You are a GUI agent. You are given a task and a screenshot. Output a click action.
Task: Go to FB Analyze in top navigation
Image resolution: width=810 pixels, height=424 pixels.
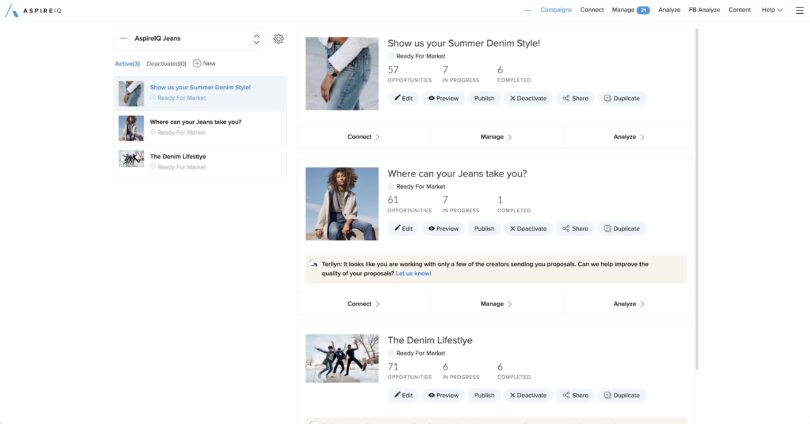tap(704, 9)
